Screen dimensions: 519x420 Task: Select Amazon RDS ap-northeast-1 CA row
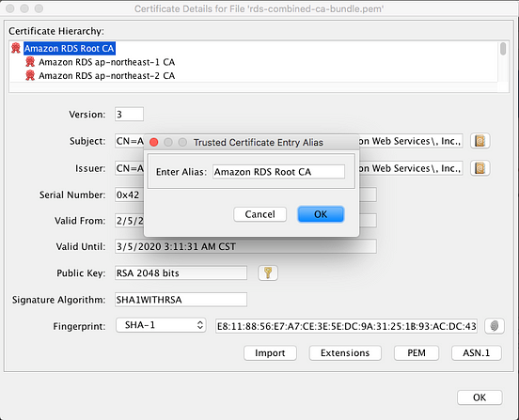(106, 62)
